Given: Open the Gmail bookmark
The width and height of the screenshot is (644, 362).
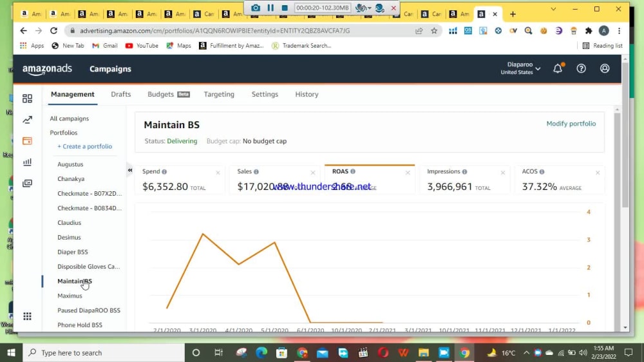Looking at the screenshot, I should tap(105, 46).
